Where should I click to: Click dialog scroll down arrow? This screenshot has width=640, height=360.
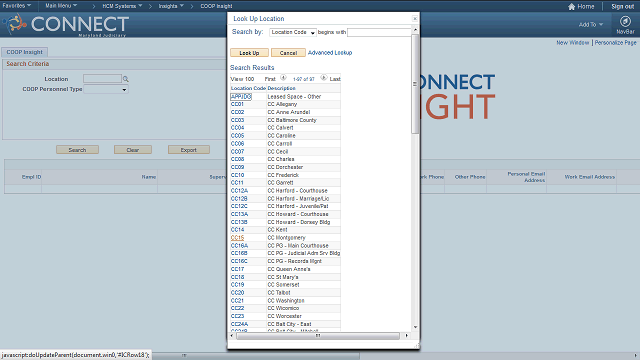(x=415, y=327)
